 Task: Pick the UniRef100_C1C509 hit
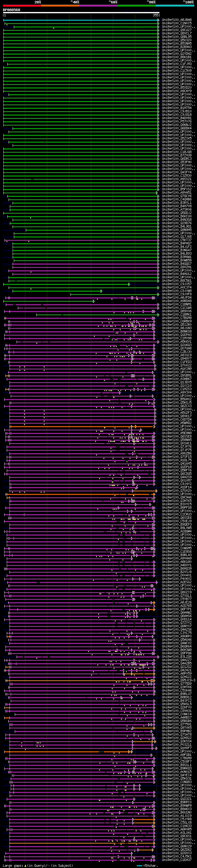(177, 71)
